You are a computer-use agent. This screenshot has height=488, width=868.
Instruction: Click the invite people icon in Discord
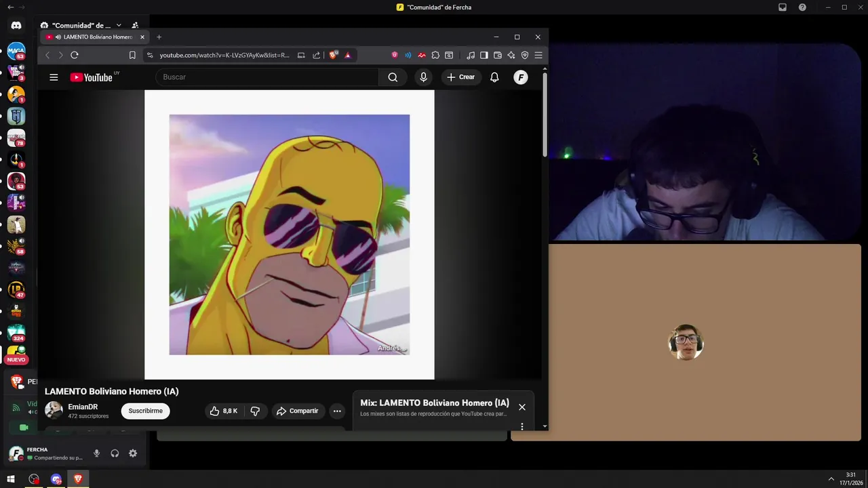(x=135, y=26)
